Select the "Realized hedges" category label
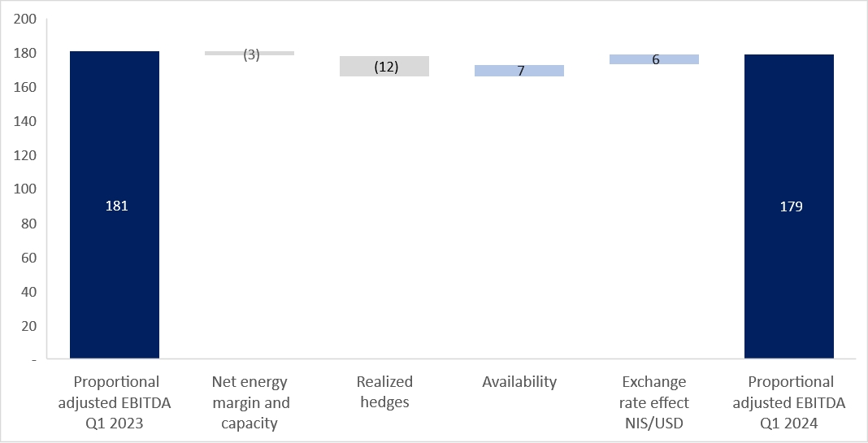This screenshot has height=443, width=868. click(x=384, y=392)
